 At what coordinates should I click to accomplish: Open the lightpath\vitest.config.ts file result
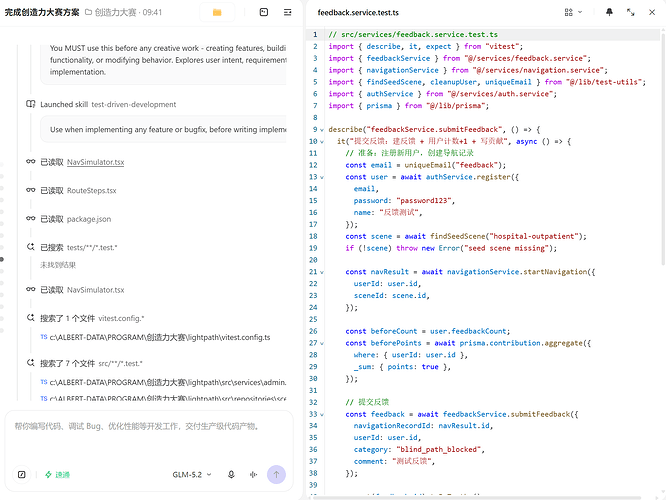pyautogui.click(x=160, y=337)
